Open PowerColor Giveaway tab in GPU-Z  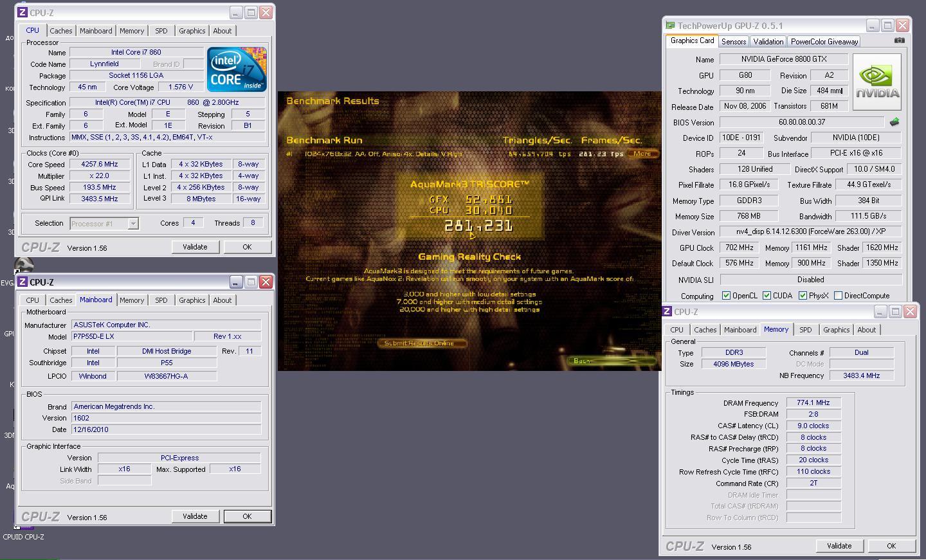coord(824,41)
